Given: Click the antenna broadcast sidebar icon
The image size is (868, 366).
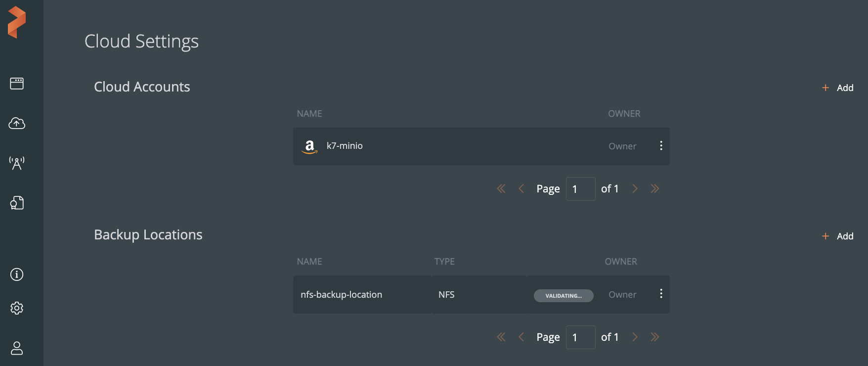Looking at the screenshot, I should [x=17, y=163].
